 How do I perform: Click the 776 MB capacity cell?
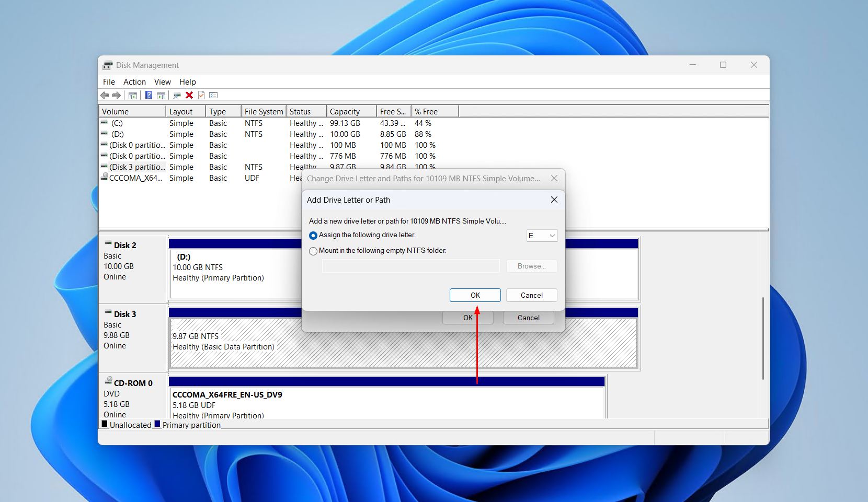tap(343, 156)
